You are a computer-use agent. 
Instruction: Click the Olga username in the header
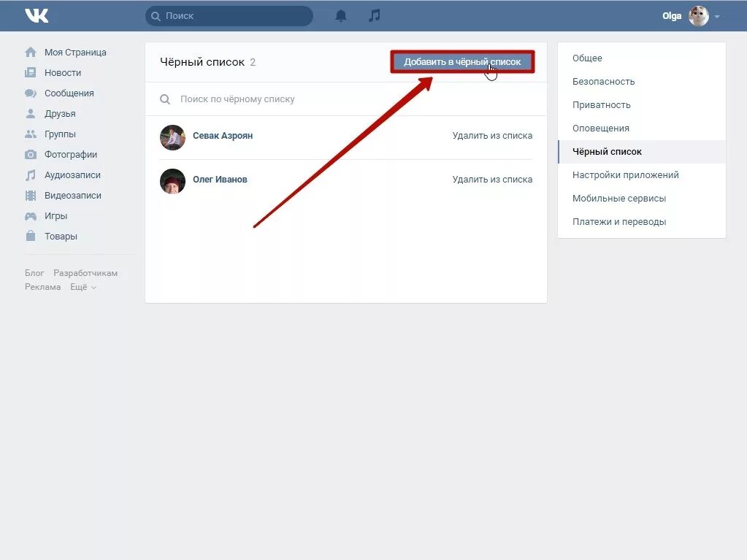[x=672, y=16]
